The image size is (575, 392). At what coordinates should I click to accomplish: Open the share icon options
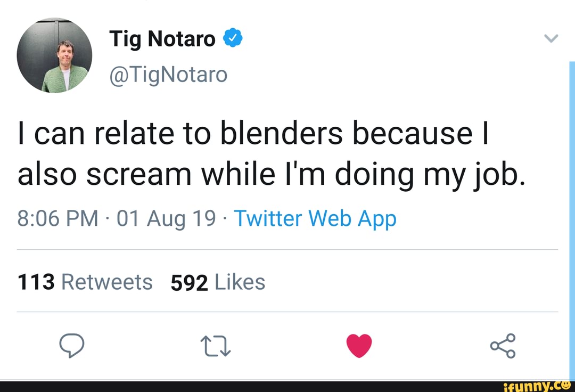pyautogui.click(x=503, y=346)
